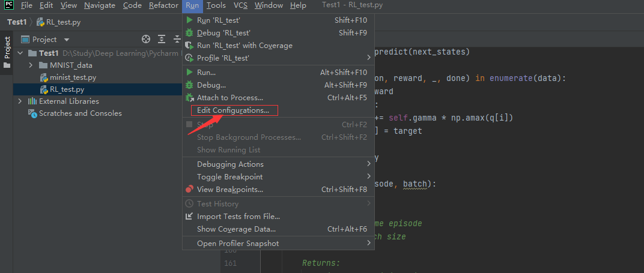The width and height of the screenshot is (644, 273).
Task: Click the locate-in-project-tree target icon
Action: (x=146, y=40)
